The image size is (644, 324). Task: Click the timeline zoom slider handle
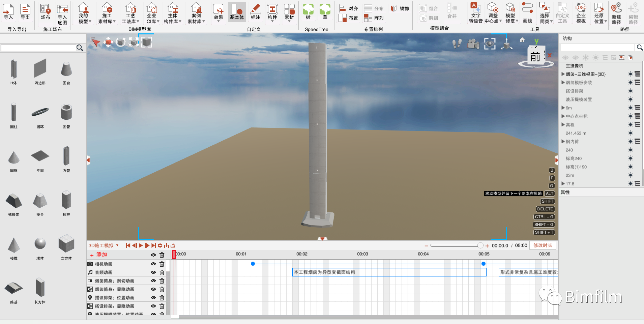480,245
